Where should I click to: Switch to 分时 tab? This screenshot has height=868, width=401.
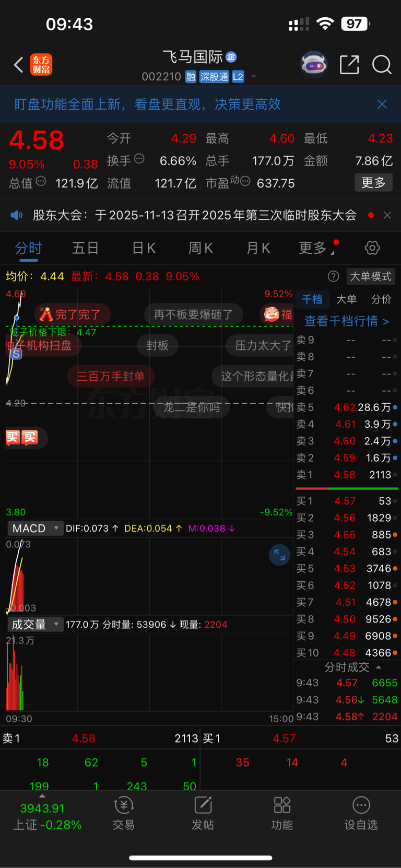(28, 248)
